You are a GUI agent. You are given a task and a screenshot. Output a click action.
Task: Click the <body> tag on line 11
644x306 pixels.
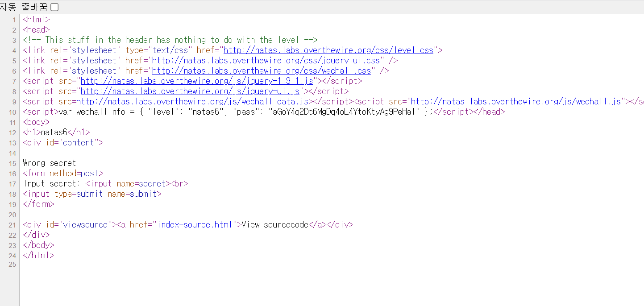click(x=36, y=122)
